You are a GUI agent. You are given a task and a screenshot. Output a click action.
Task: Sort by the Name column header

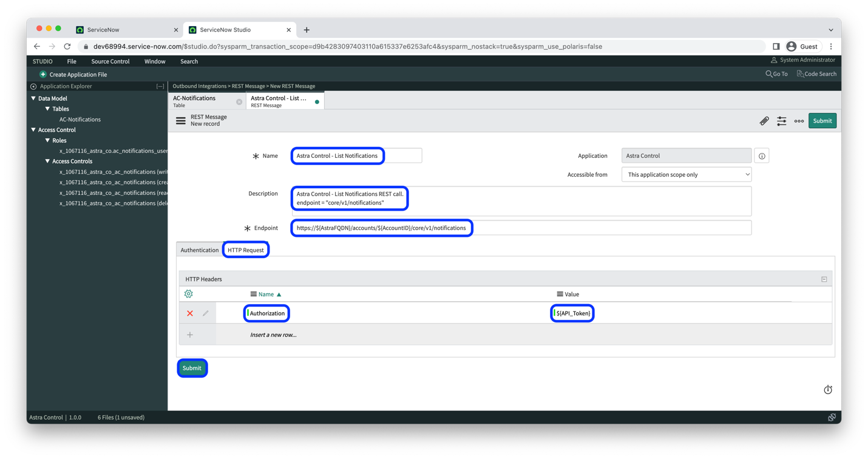coord(266,294)
